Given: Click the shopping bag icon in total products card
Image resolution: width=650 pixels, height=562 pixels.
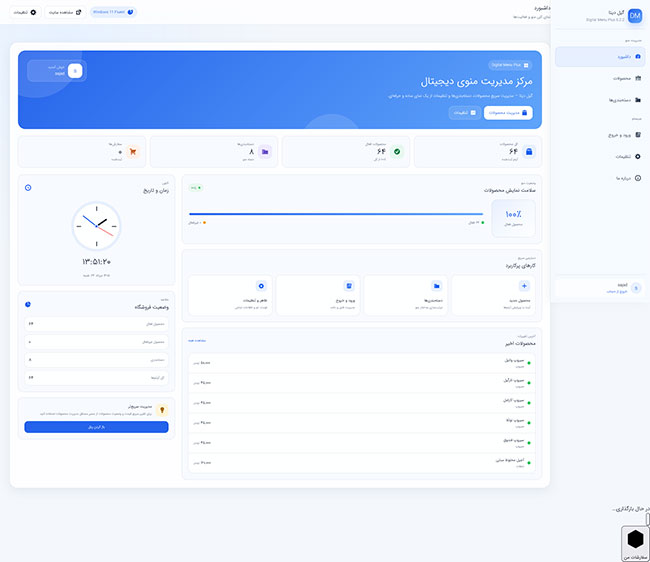Looking at the screenshot, I should coord(529,152).
